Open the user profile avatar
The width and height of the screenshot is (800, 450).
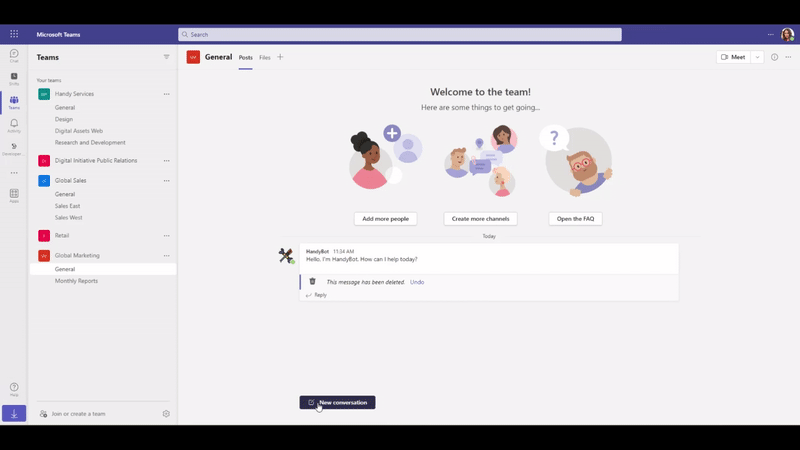[x=787, y=34]
